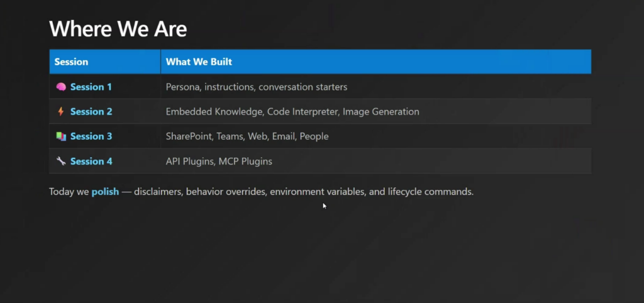Click the "Where We Are" slide title
Viewport: 644px width, 303px height.
[118, 29]
